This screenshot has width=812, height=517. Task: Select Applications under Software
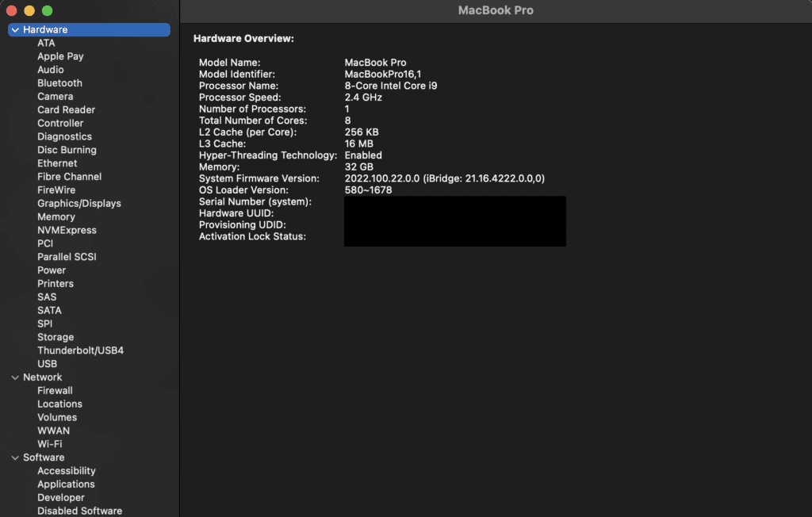66,484
